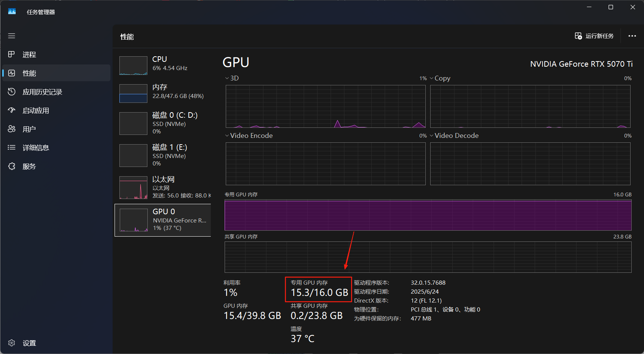This screenshot has width=644, height=354.
Task: Select the GPU 0 panel
Action: pyautogui.click(x=163, y=220)
